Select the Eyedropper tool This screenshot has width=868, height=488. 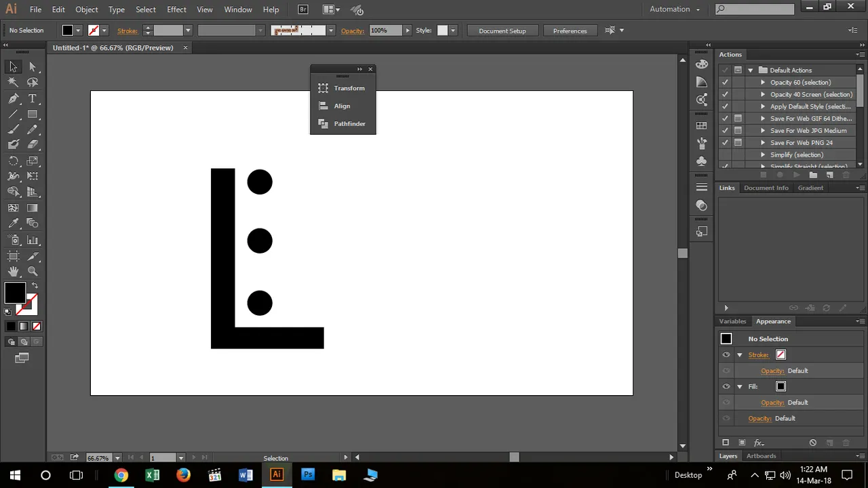click(x=13, y=223)
